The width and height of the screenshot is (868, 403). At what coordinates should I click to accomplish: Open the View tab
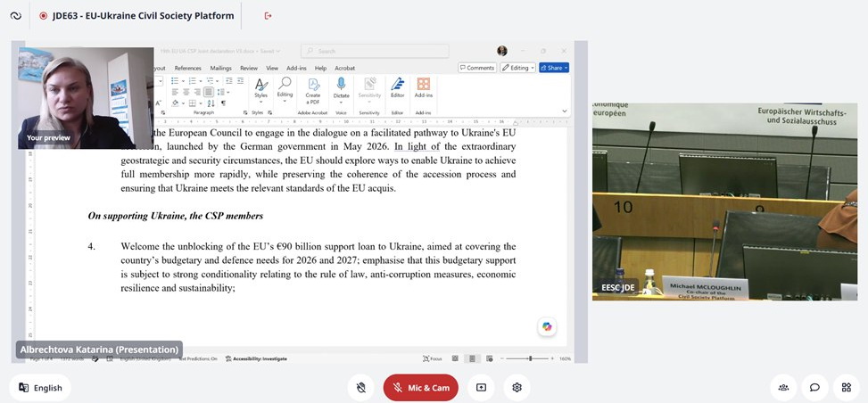coord(272,68)
